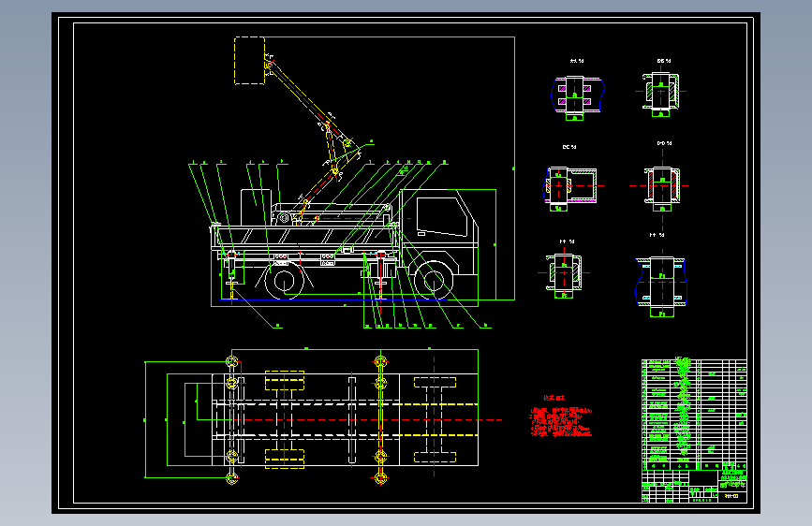The width and height of the screenshot is (812, 526).
Task: Click the truck cab window outline
Action: [442, 217]
